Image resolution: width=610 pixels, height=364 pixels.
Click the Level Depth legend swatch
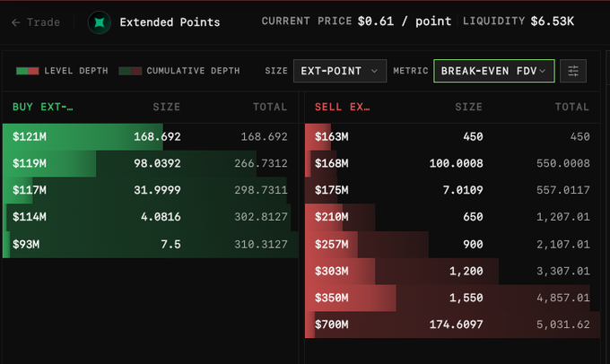(27, 71)
